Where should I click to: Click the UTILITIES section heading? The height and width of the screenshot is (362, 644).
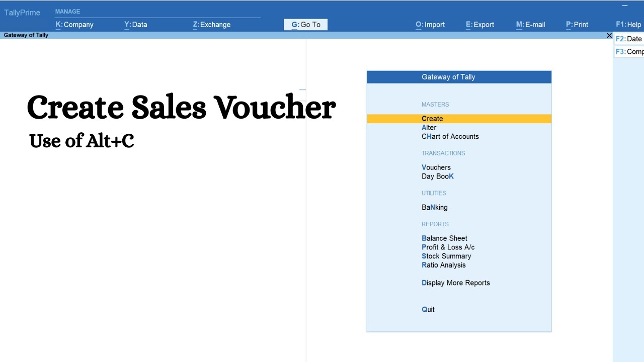[x=434, y=193]
